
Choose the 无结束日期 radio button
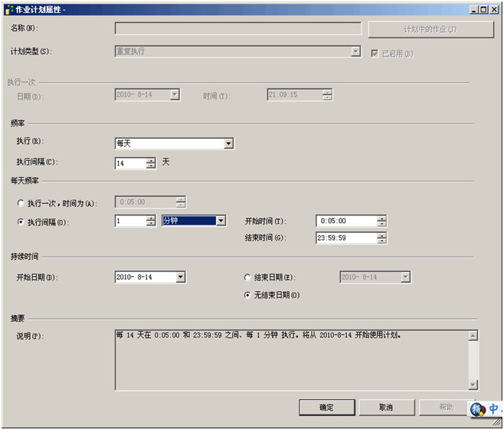(x=247, y=295)
